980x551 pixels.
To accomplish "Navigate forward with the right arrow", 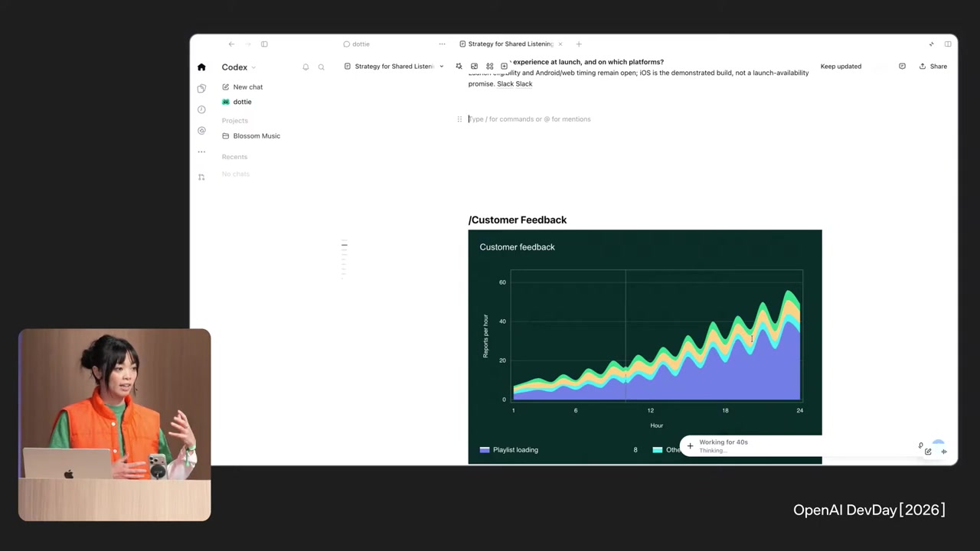I will 247,44.
